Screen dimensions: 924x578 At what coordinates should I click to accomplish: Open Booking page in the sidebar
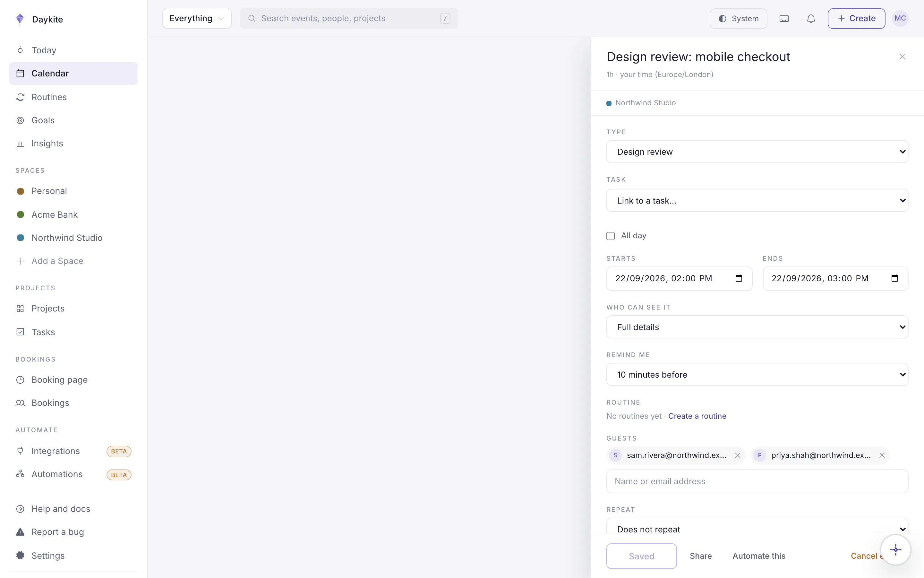coord(73,380)
